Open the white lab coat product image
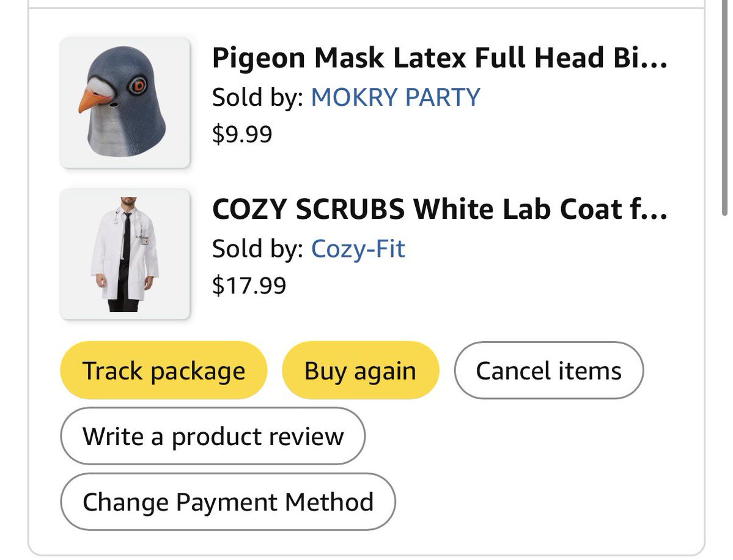 [125, 254]
